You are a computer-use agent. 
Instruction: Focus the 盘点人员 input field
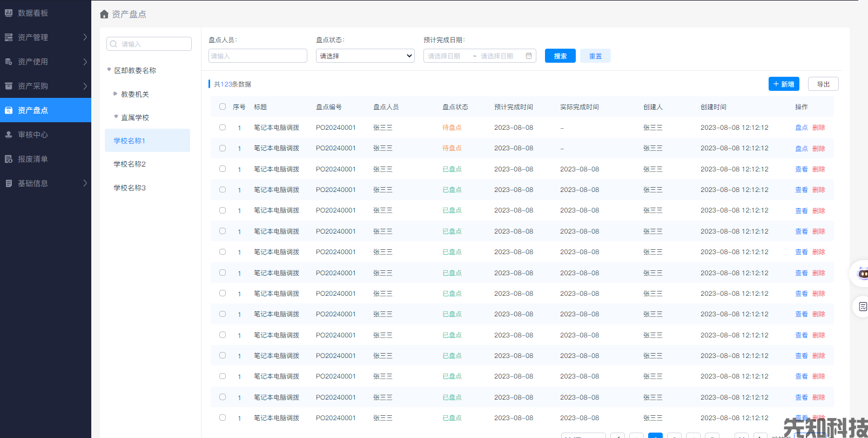(258, 56)
